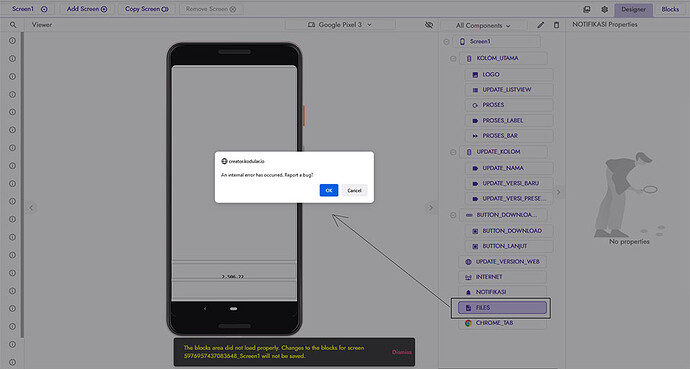
Task: Open the Google Pixel 3 device dropdown
Action: click(x=340, y=25)
